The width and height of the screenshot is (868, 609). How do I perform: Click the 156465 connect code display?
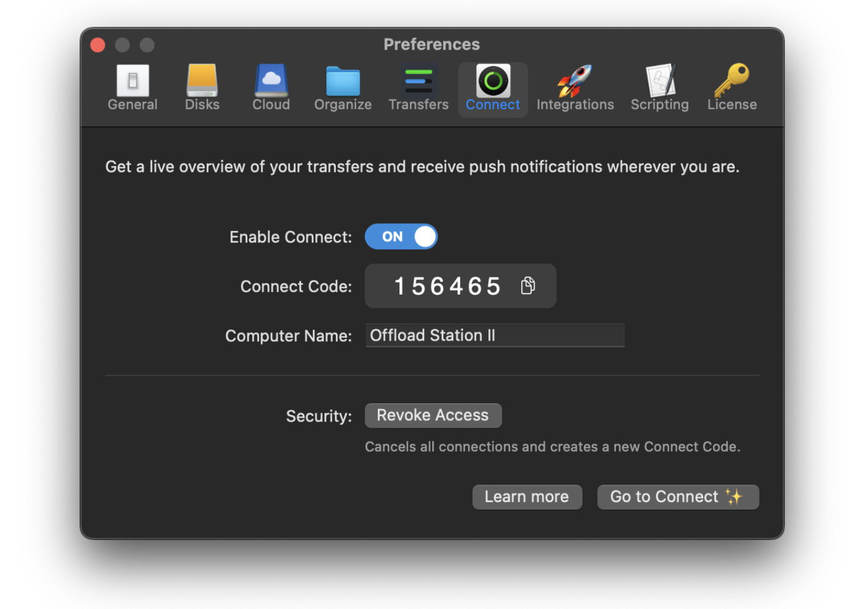coord(447,286)
